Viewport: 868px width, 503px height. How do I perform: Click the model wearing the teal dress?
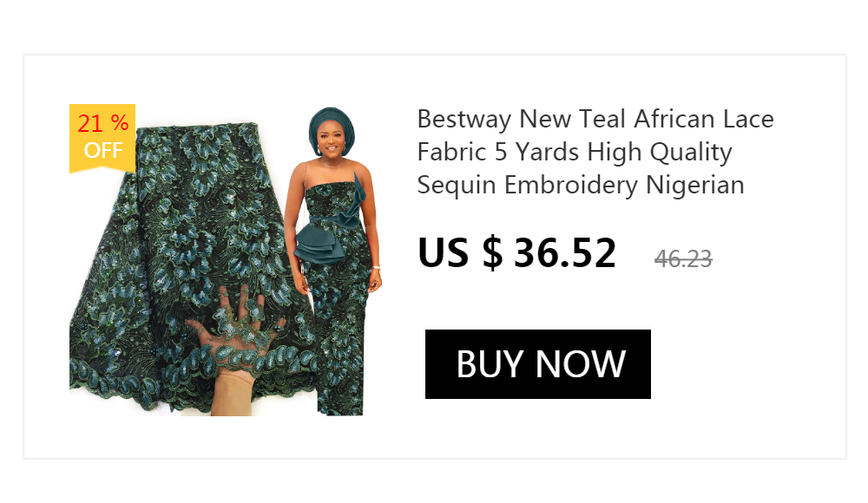[334, 261]
